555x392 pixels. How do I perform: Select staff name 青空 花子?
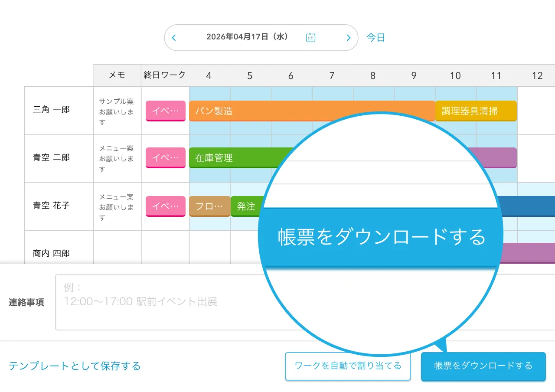click(x=51, y=205)
